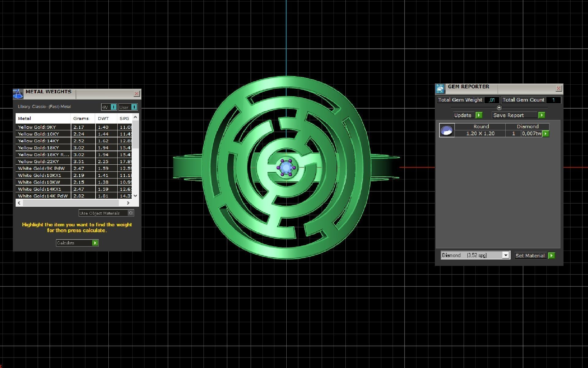Click green arrow next to Calculate
The width and height of the screenshot is (588, 368).
tap(95, 243)
